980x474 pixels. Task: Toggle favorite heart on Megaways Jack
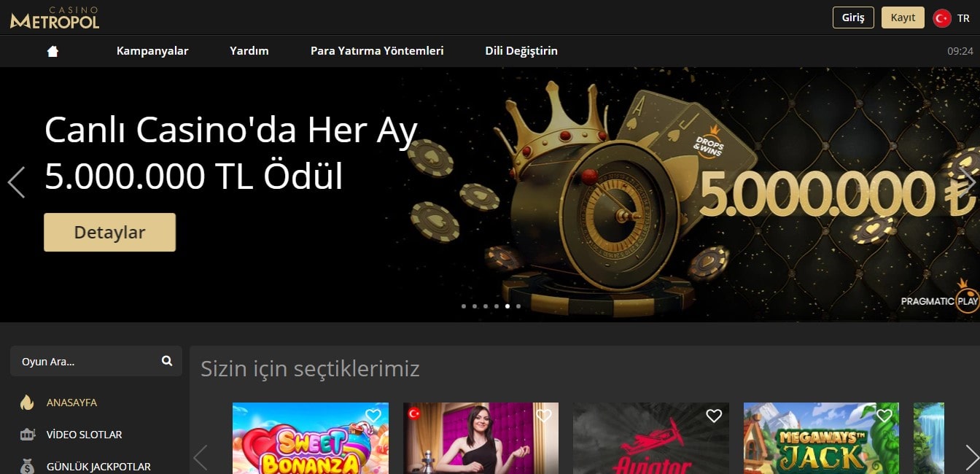884,416
